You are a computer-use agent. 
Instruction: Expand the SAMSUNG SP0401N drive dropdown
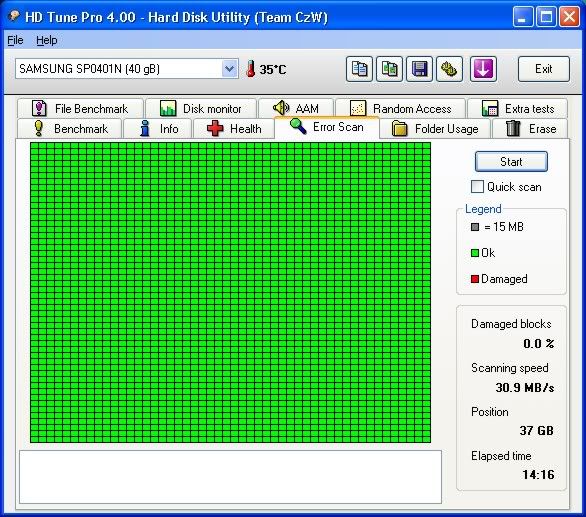coord(229,69)
